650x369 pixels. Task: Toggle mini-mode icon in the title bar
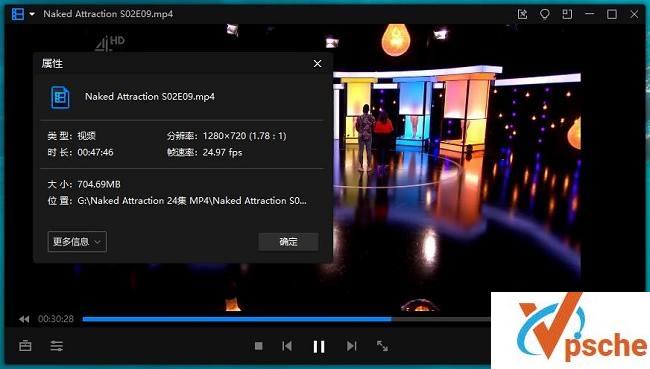click(x=567, y=14)
